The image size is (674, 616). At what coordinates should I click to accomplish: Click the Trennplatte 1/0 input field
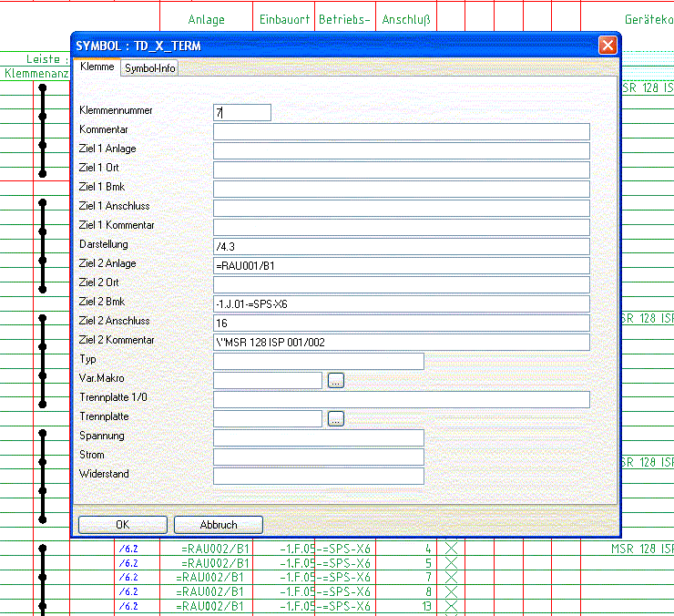coord(402,400)
